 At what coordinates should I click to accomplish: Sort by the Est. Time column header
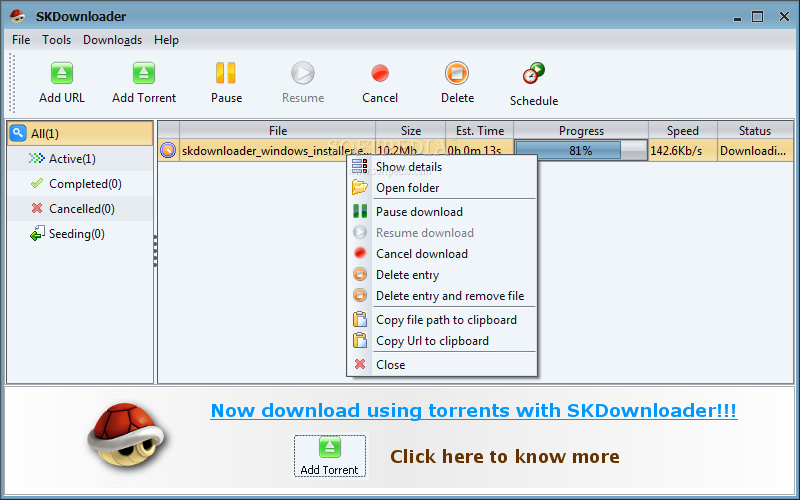tap(480, 131)
